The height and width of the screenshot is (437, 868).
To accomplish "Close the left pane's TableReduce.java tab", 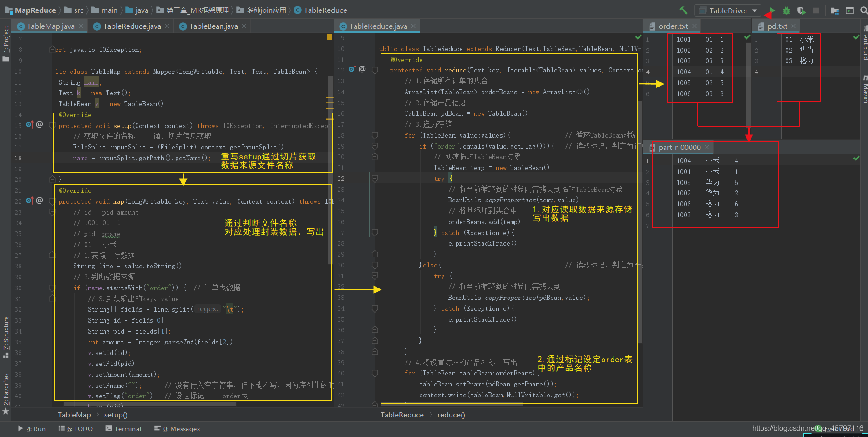I will click(x=167, y=26).
